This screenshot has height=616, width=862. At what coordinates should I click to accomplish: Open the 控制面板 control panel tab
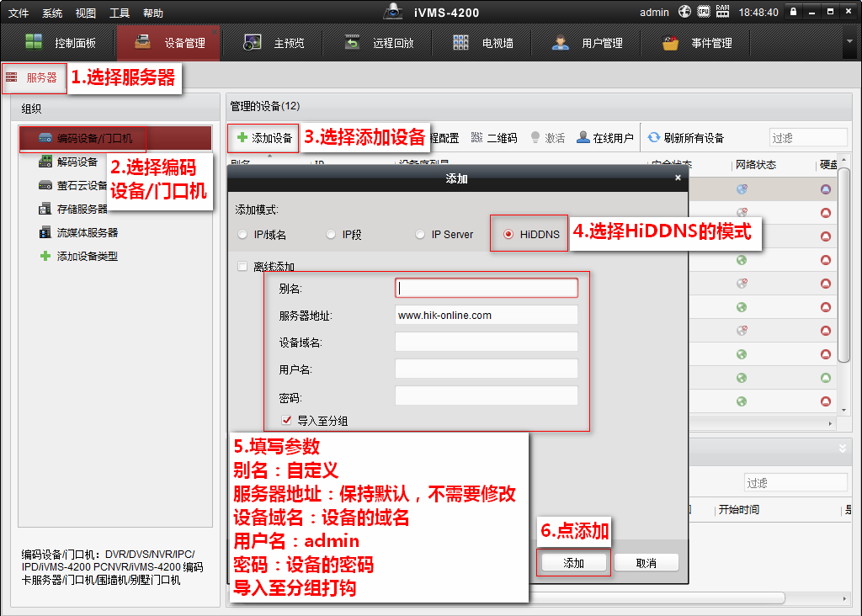(61, 43)
